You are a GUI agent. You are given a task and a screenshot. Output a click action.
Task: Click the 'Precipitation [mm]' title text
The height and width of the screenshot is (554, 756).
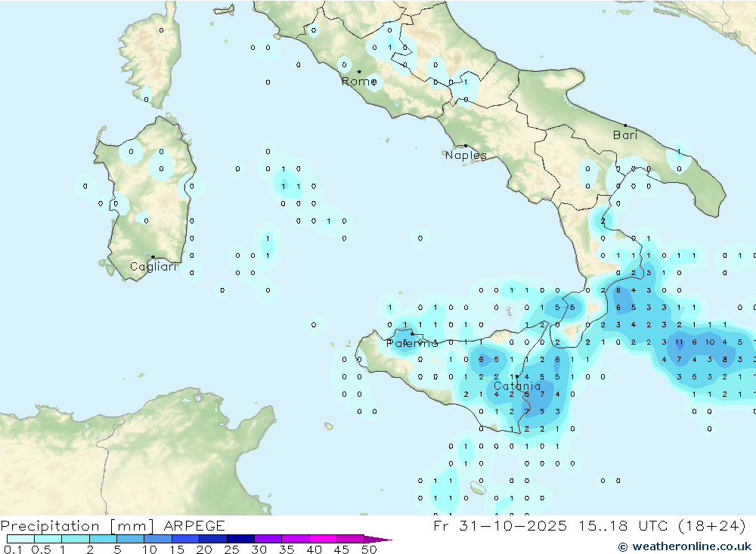pyautogui.click(x=77, y=526)
